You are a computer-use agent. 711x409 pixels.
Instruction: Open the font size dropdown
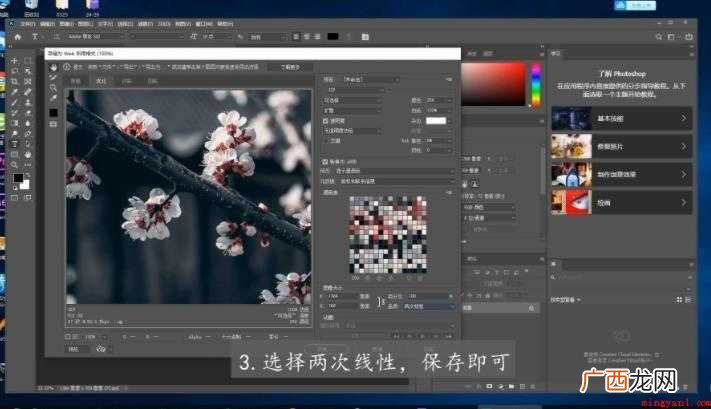(x=215, y=37)
